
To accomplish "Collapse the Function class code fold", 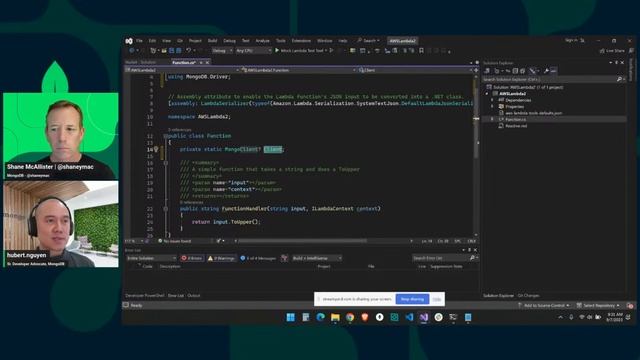I will [166, 136].
